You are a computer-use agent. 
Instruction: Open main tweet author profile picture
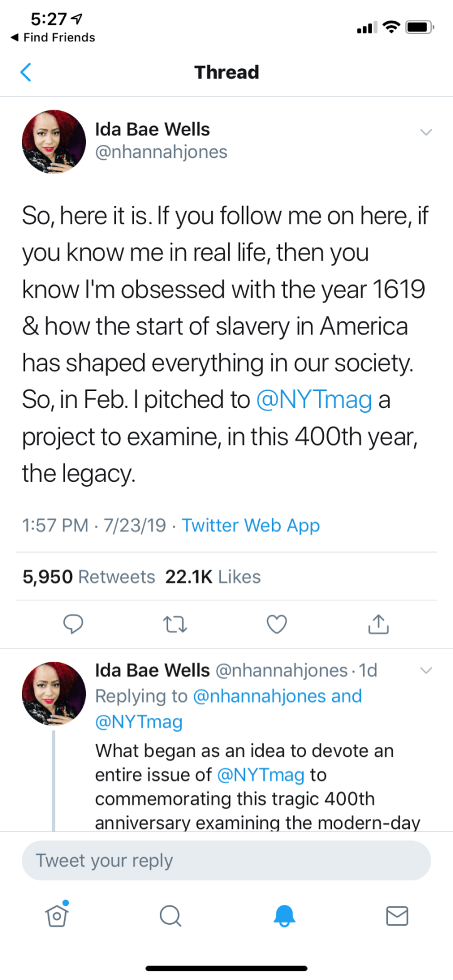[54, 142]
